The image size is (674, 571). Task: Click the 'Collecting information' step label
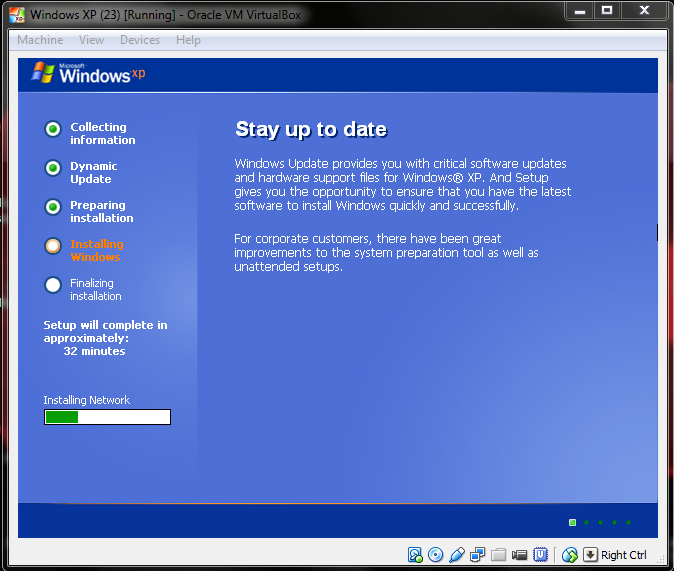tap(102, 133)
